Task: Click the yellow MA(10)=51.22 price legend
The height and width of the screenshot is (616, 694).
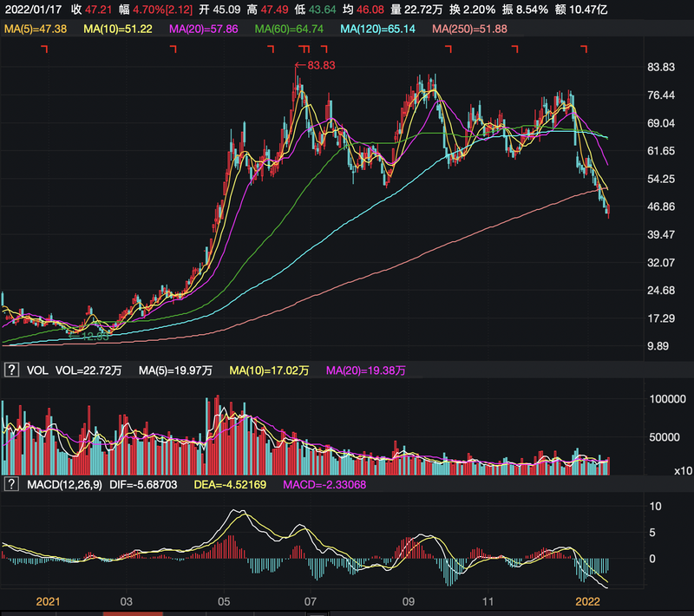Action: click(119, 29)
